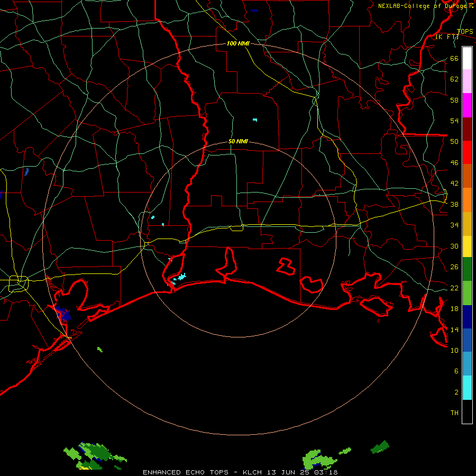This screenshot has width=476, height=476.
Task: Click the magenta swatch near 58
Action: (x=467, y=105)
